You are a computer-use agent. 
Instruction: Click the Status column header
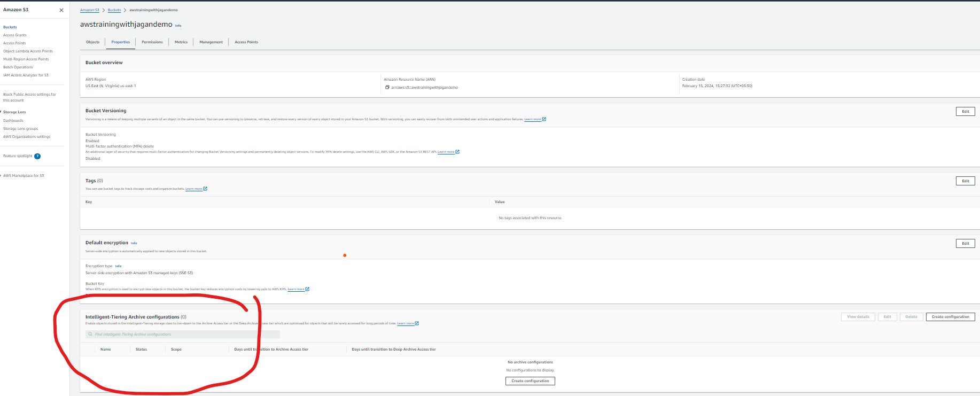141,350
